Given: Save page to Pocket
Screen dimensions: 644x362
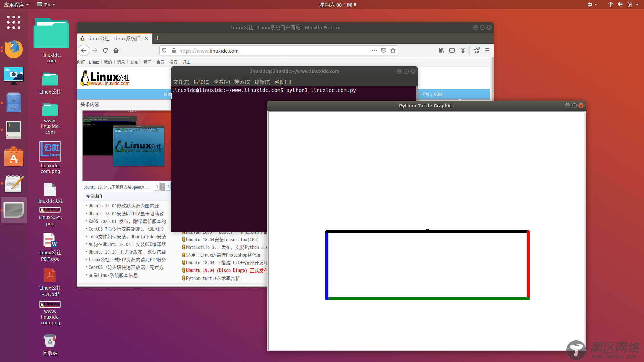Looking at the screenshot, I should tap(384, 50).
